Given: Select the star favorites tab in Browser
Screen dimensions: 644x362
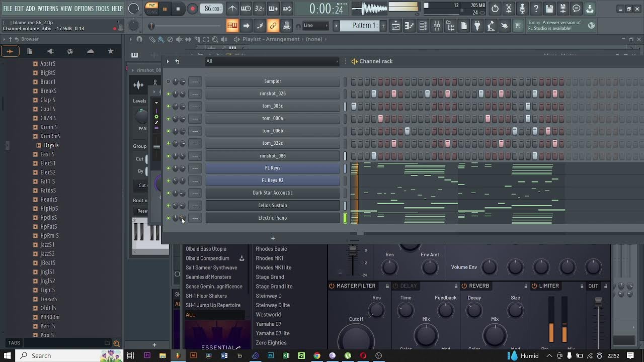Looking at the screenshot, I should [111, 51].
